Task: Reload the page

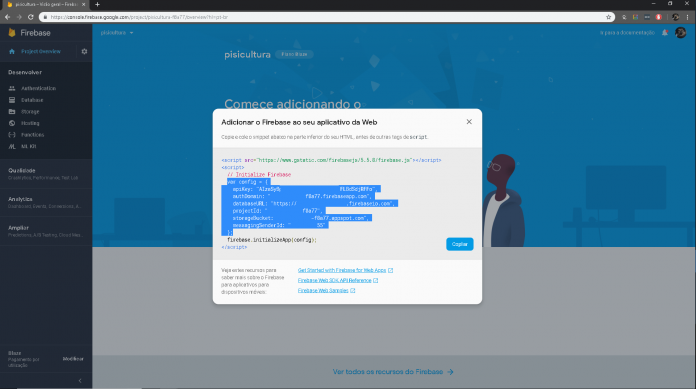Action: click(x=31, y=17)
